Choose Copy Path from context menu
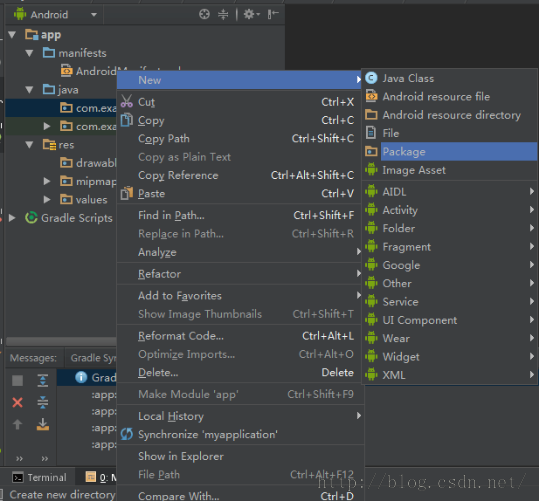Image resolution: width=539 pixels, height=502 pixels. (x=239, y=139)
